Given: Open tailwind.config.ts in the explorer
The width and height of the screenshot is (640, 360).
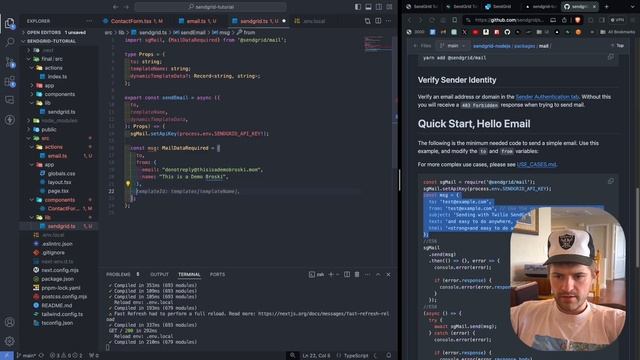Looking at the screenshot, I should (62, 314).
